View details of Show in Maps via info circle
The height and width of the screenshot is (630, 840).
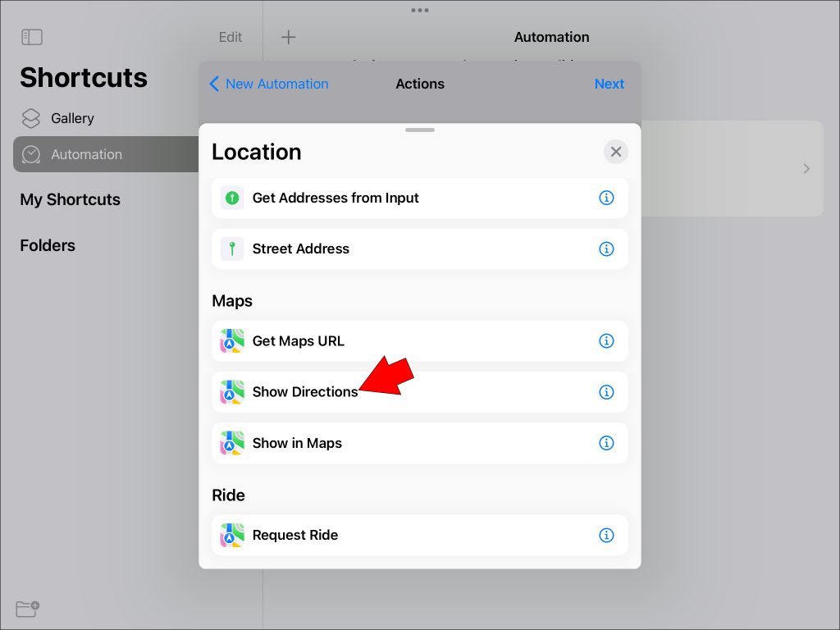tap(606, 443)
